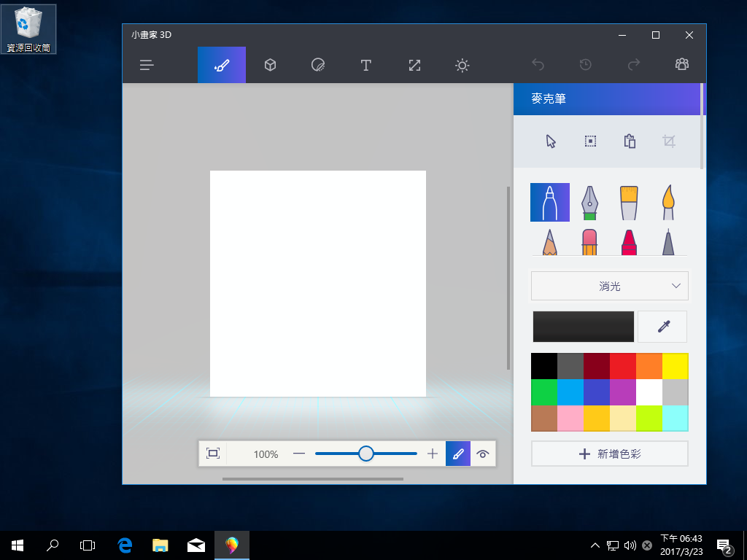
Task: Open the hamburger menu
Action: (x=147, y=65)
